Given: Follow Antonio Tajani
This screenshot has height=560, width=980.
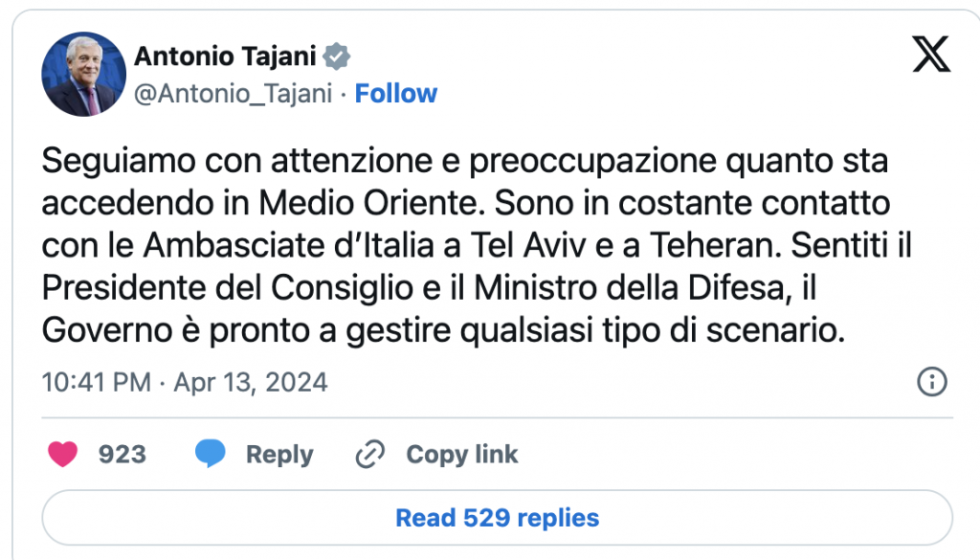Looking at the screenshot, I should pyautogui.click(x=396, y=94).
